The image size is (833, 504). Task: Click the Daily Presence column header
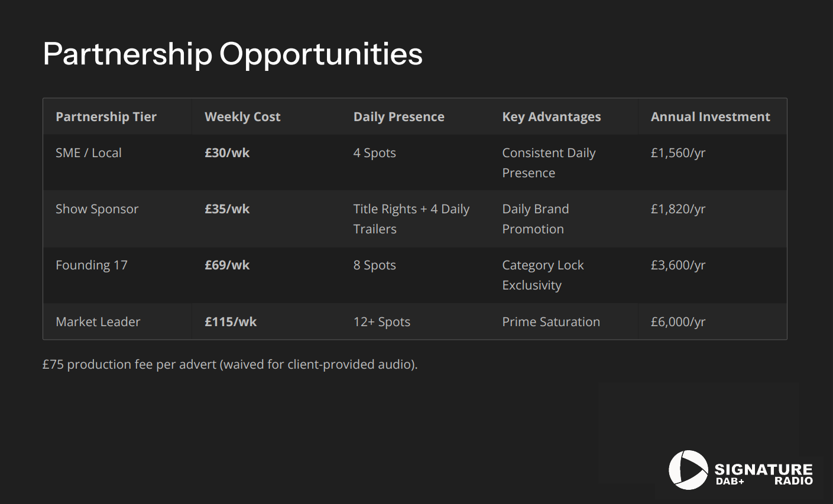click(398, 117)
